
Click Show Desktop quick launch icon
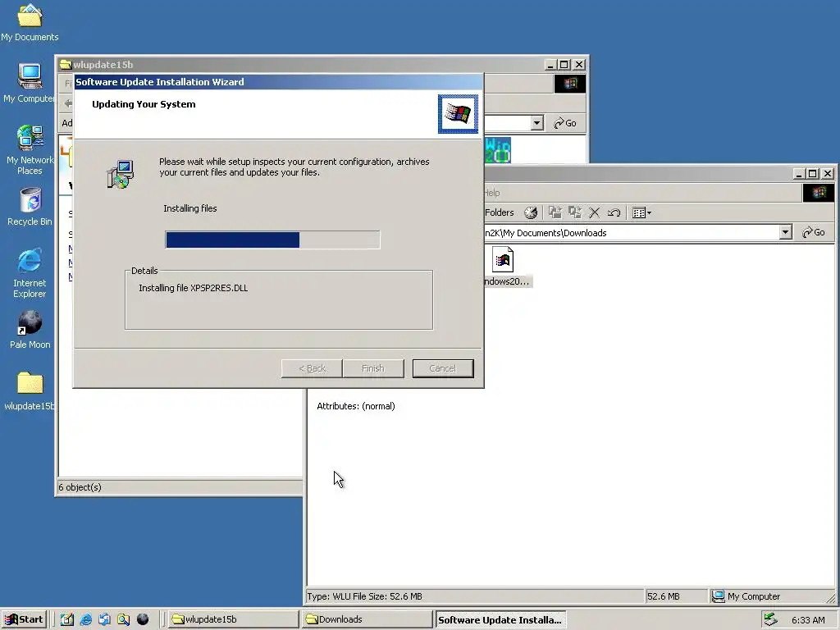(x=67, y=620)
